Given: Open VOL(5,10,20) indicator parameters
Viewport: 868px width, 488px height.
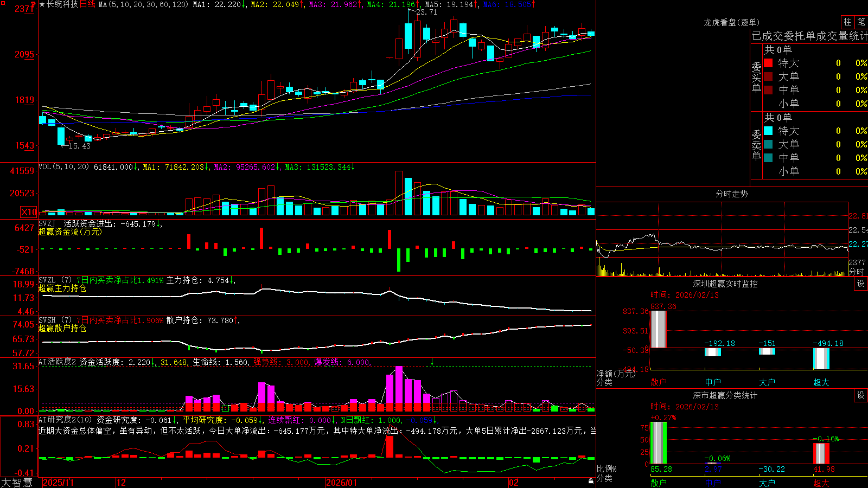Looking at the screenshot, I should 63,167.
